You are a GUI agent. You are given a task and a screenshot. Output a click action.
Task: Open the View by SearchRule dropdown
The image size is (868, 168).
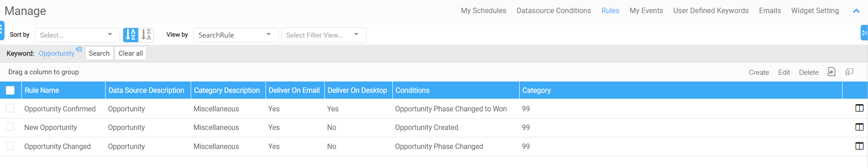click(x=236, y=35)
